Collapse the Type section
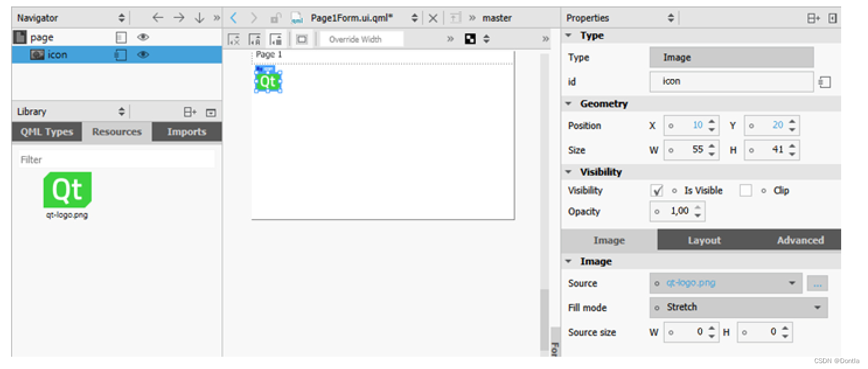The image size is (868, 369). tap(569, 36)
